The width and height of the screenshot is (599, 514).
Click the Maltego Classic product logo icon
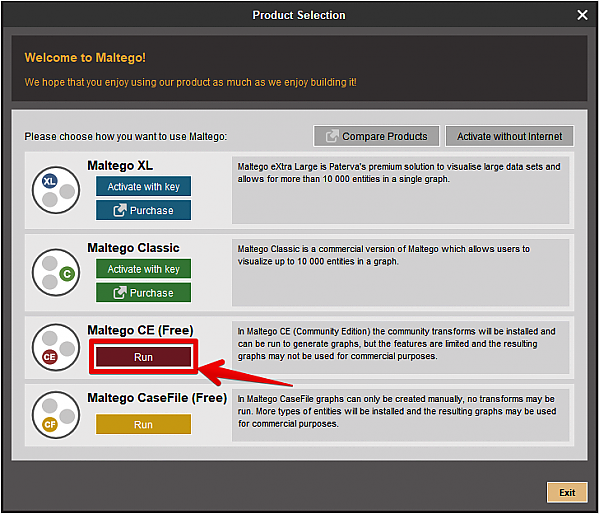[x=56, y=272]
